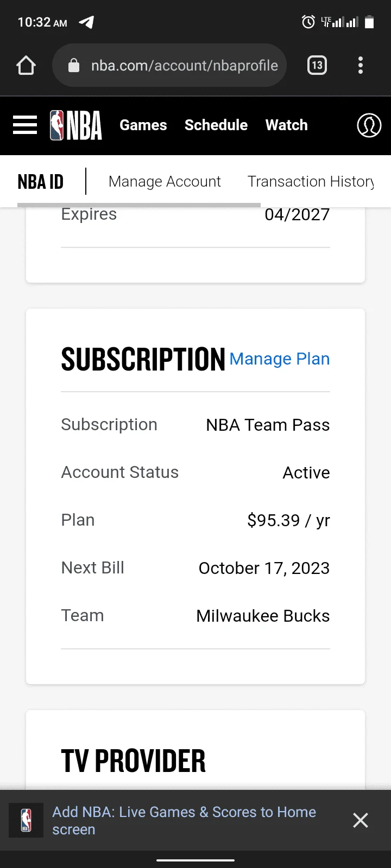This screenshot has height=868, width=391.
Task: Click the Manage Plan link
Action: point(280,359)
